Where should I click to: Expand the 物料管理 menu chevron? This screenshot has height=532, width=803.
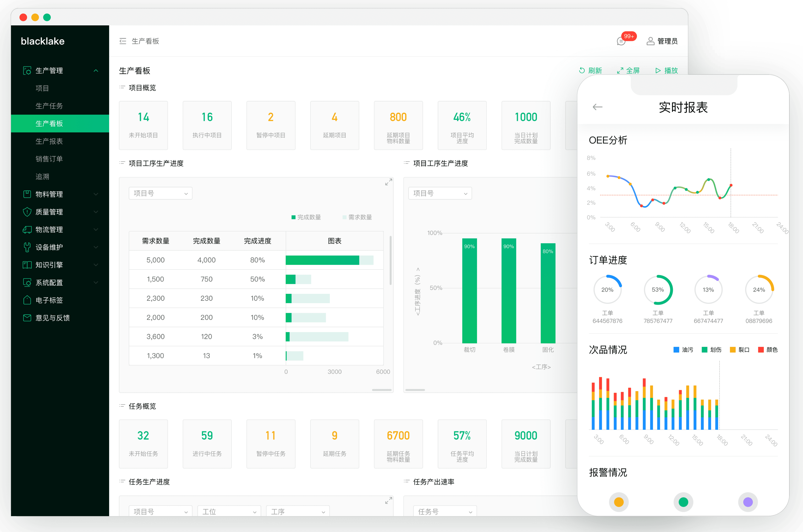coord(96,194)
